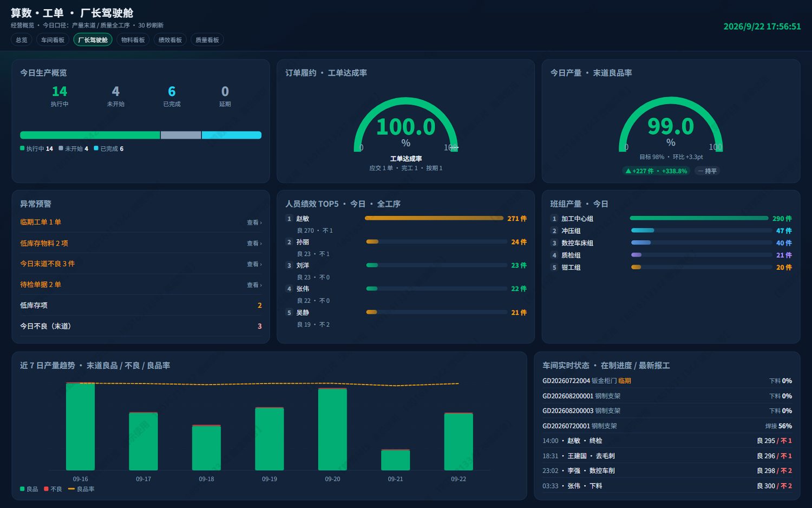Click the gray 未开始 legend swatch
This screenshot has width=812, height=508.
pyautogui.click(x=61, y=148)
